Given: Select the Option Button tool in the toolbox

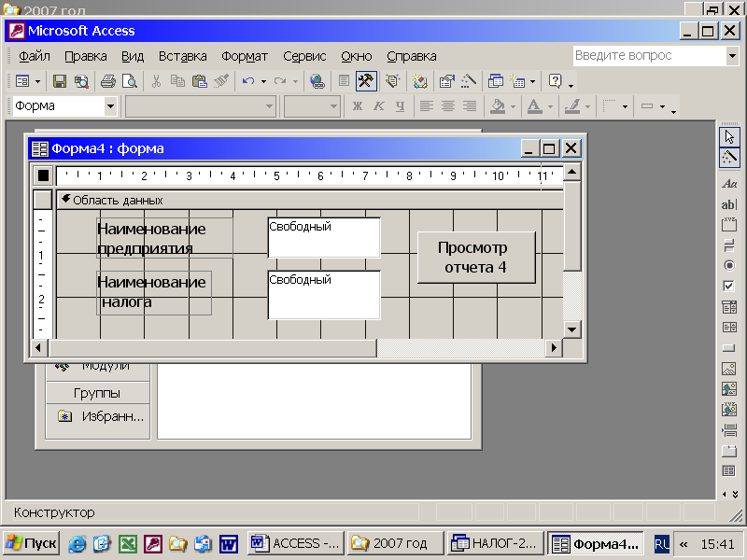Looking at the screenshot, I should pyautogui.click(x=729, y=266).
